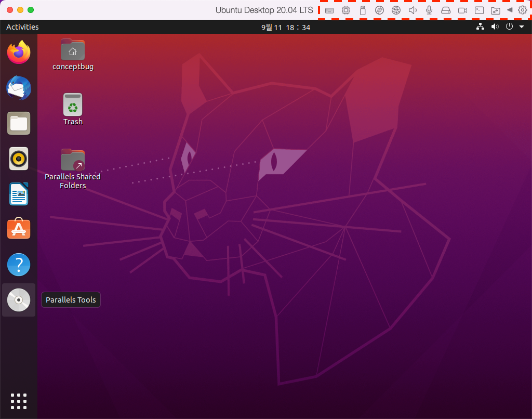Select the Trash desktop icon
Image resolution: width=532 pixels, height=419 pixels.
(73, 109)
